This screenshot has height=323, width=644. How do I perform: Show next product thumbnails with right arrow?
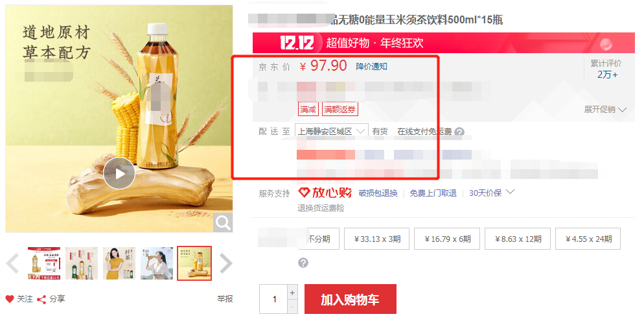tap(226, 263)
